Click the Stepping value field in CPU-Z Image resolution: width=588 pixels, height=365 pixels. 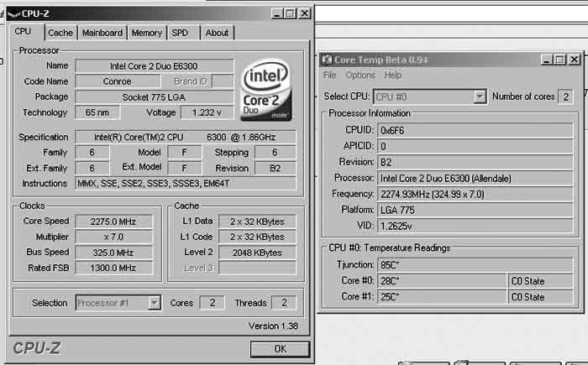point(275,153)
